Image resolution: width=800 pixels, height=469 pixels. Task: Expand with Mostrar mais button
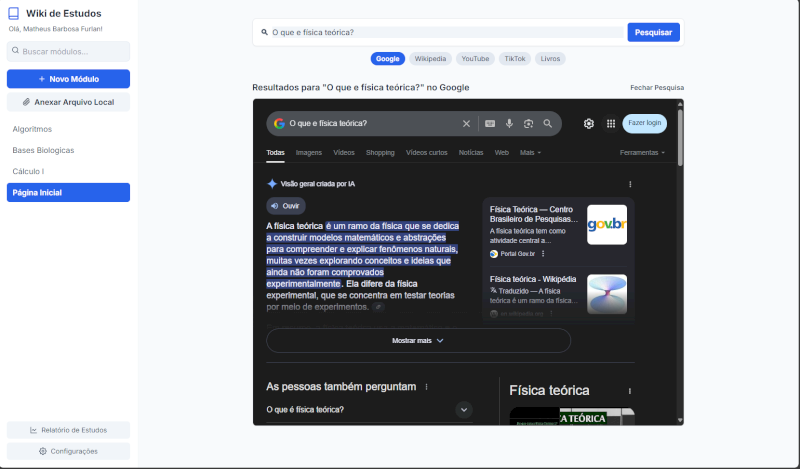click(x=418, y=340)
